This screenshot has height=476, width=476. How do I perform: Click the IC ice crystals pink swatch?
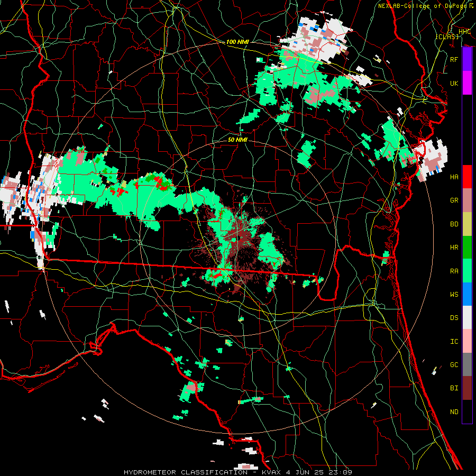[467, 341]
